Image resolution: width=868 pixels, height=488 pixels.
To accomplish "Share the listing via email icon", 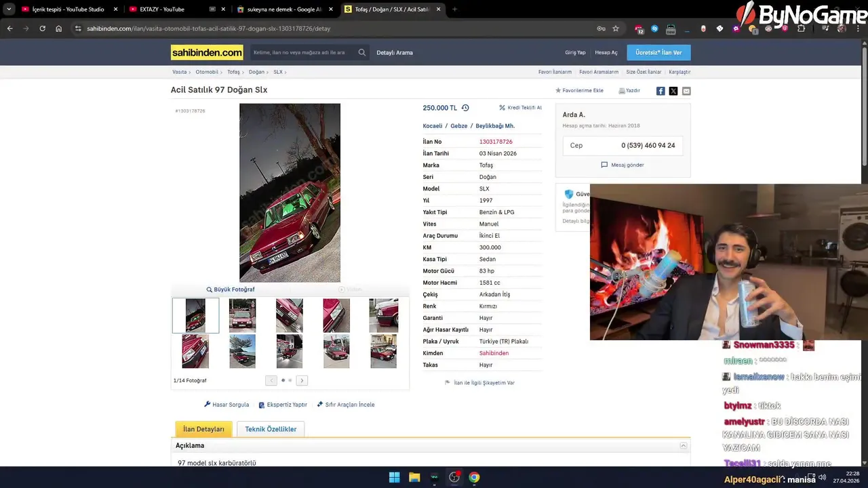I will [686, 91].
